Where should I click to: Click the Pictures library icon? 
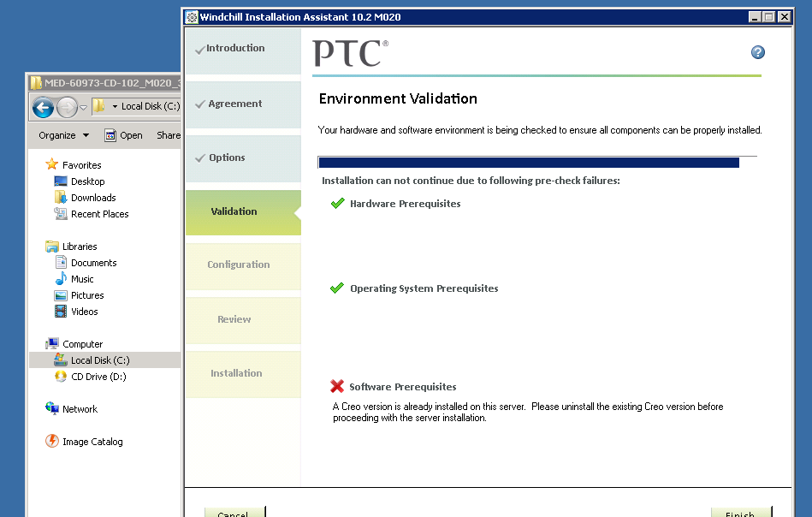[x=61, y=295]
